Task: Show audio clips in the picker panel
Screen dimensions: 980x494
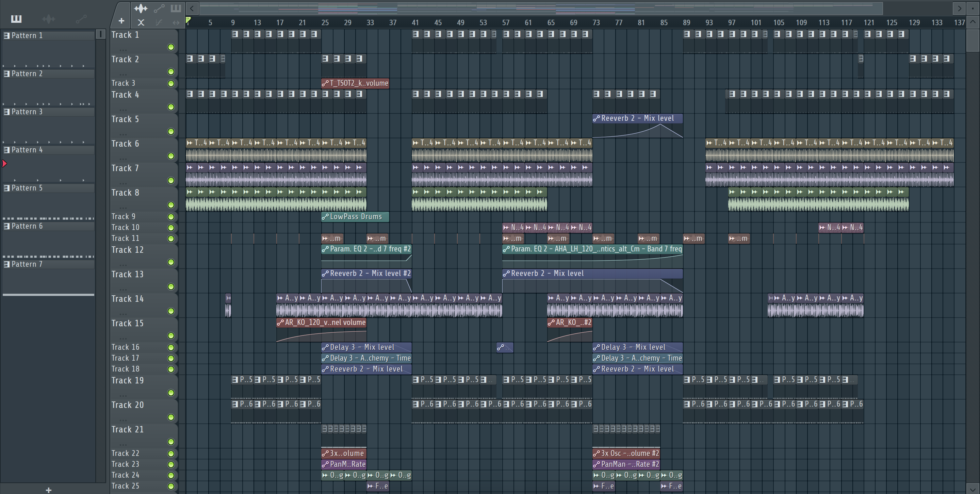Action: (x=49, y=19)
